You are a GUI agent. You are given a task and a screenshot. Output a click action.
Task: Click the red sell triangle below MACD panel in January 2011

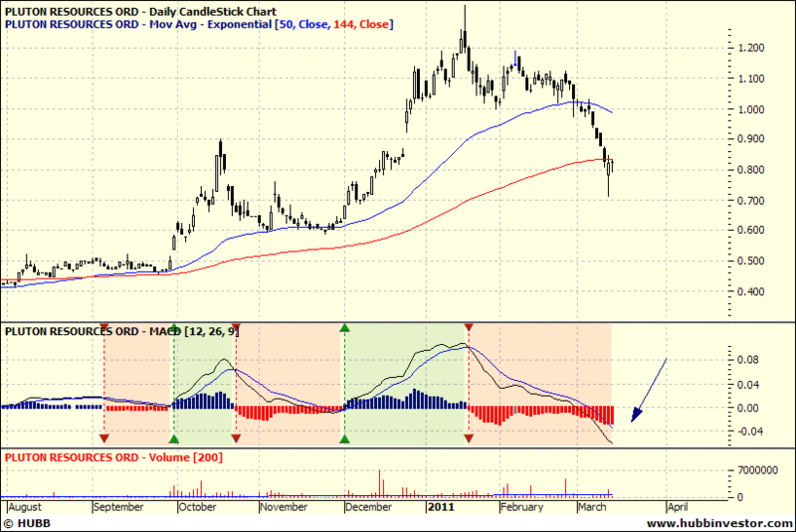coord(469,439)
